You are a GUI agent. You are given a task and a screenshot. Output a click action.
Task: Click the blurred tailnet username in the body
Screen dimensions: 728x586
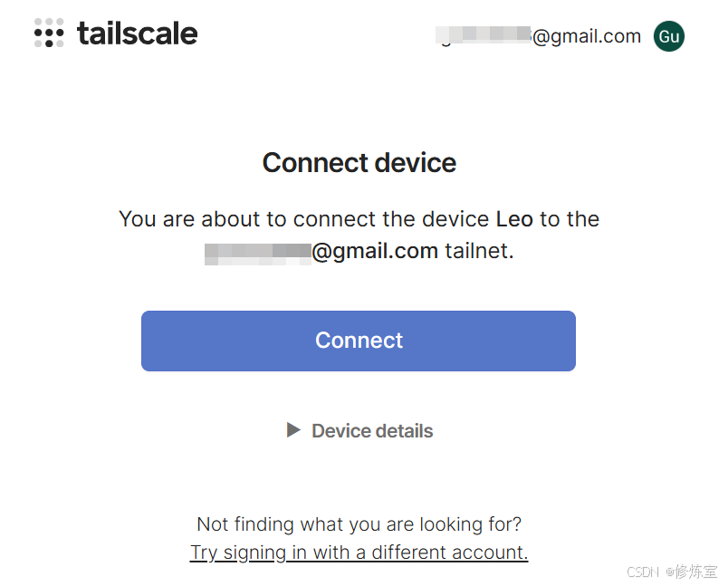click(x=258, y=254)
